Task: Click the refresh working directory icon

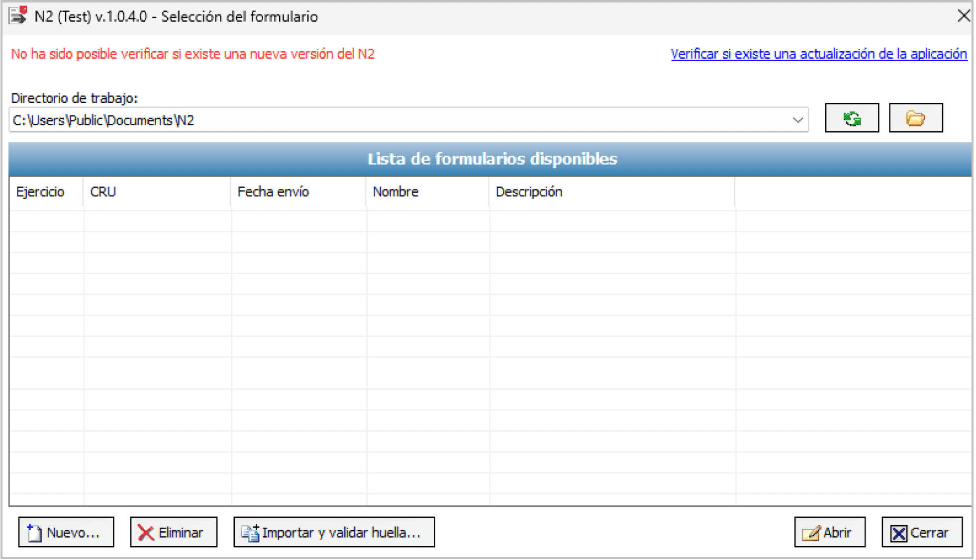Action: (852, 118)
